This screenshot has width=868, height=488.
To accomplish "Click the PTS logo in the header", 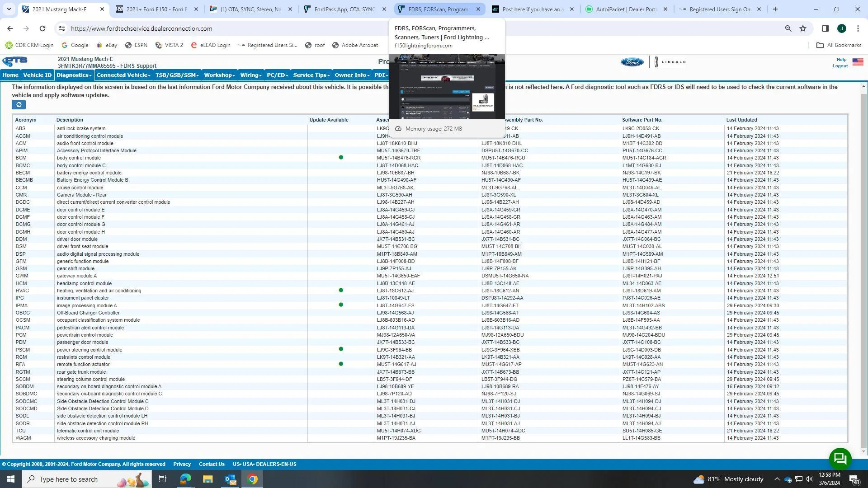I will pos(15,61).
